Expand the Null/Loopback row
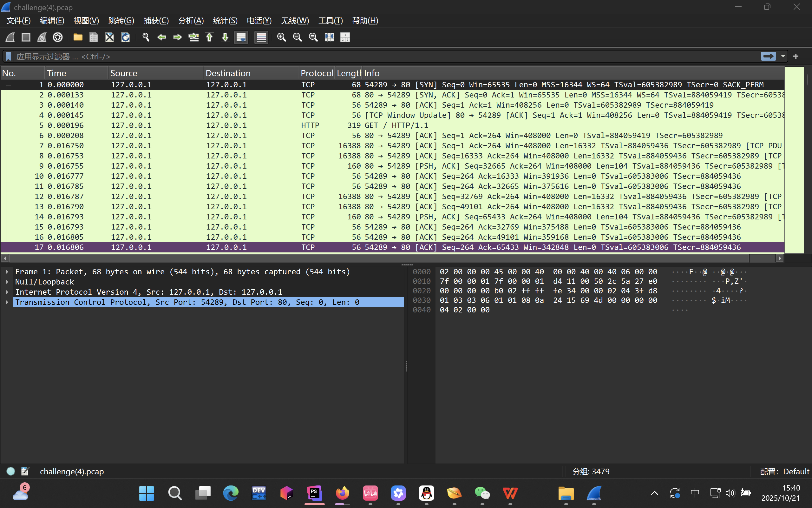Viewport: 812px width, 508px height. point(7,282)
